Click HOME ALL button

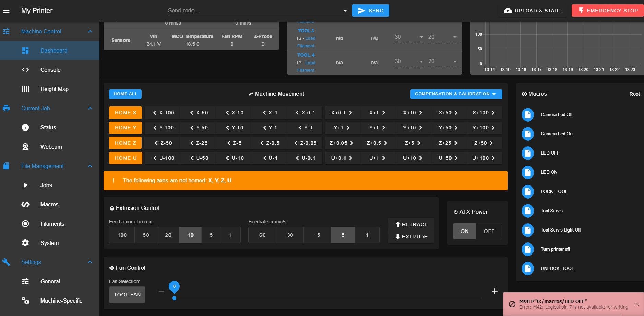(125, 94)
